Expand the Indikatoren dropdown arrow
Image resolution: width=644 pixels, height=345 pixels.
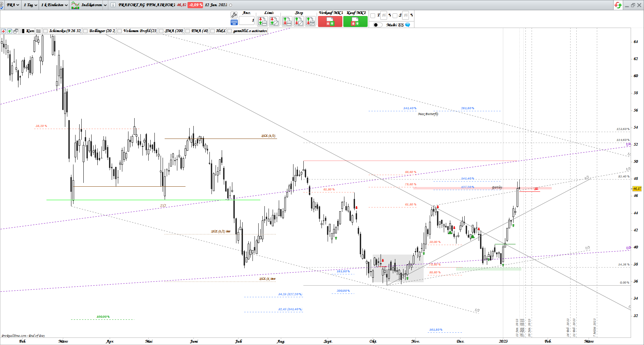(x=105, y=5)
